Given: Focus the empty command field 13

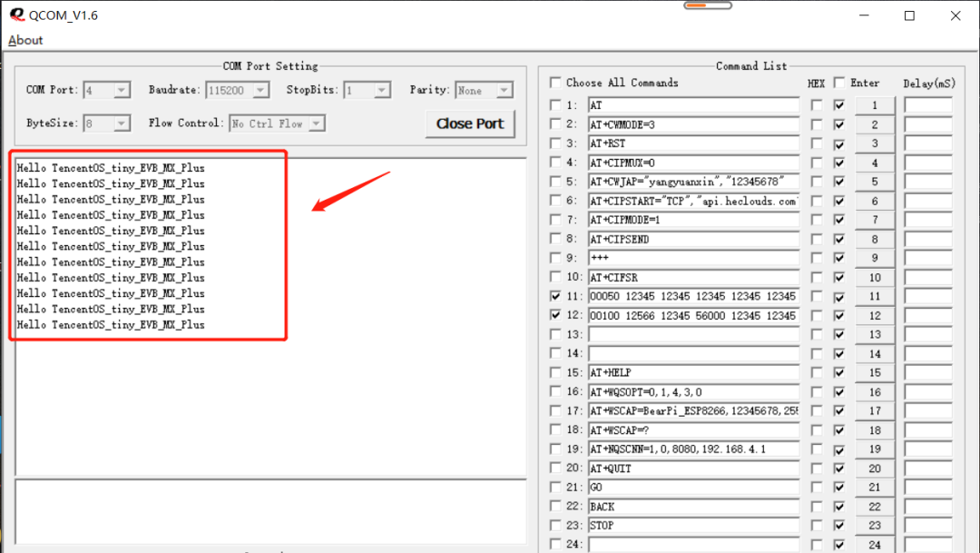Looking at the screenshot, I should 693,334.
